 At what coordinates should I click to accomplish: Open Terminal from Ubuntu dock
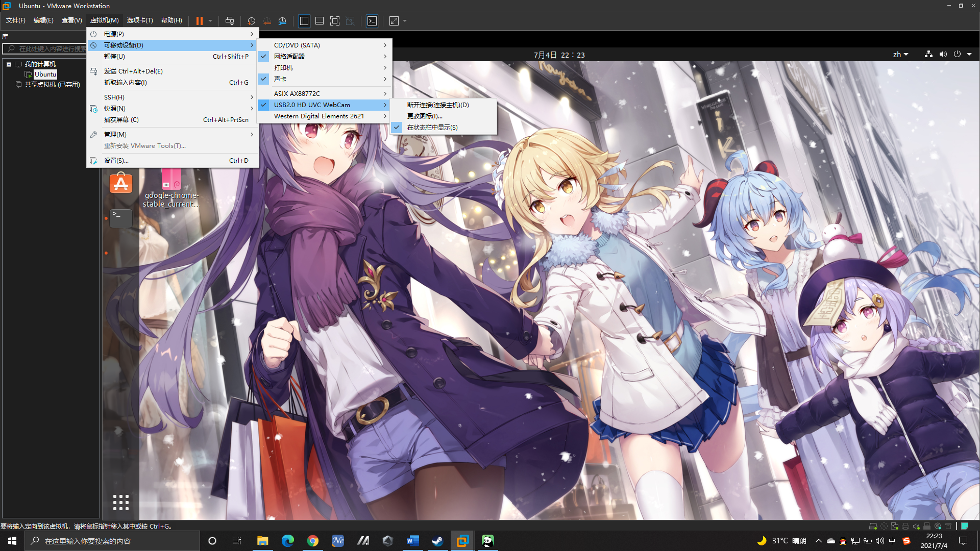(x=121, y=217)
